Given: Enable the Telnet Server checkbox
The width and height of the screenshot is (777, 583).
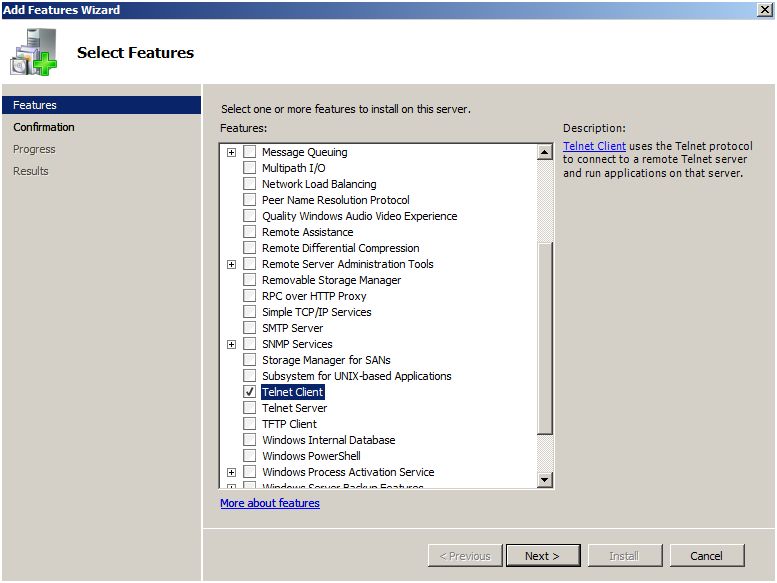Looking at the screenshot, I should (x=249, y=408).
